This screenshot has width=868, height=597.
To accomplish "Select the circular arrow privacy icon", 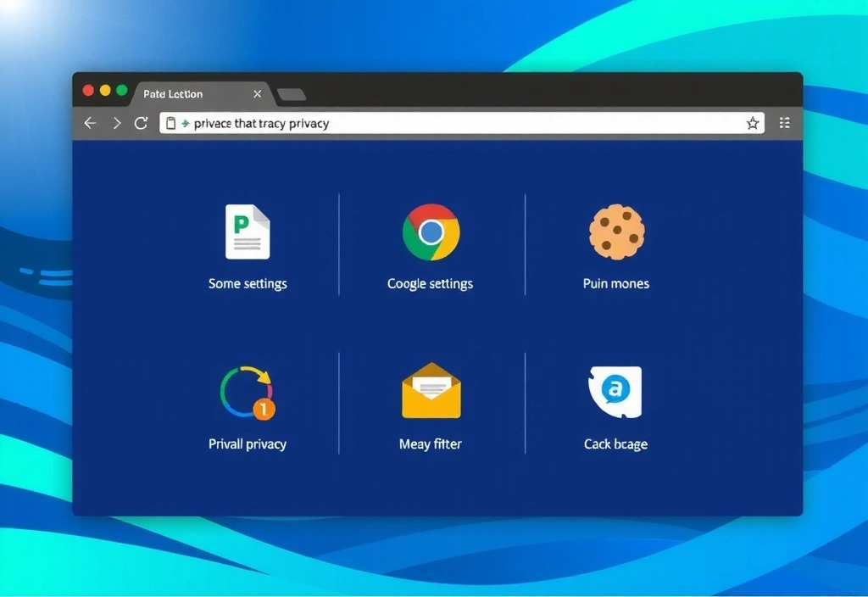I will 248,393.
